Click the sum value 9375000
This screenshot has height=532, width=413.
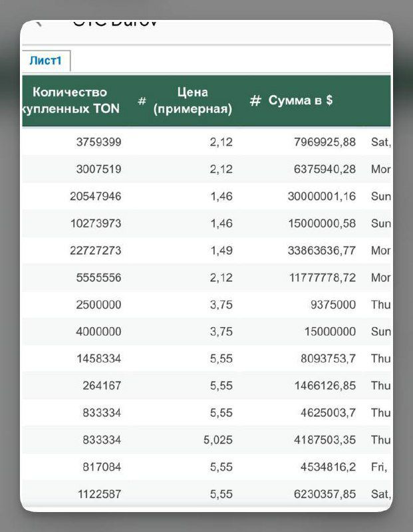(x=333, y=305)
